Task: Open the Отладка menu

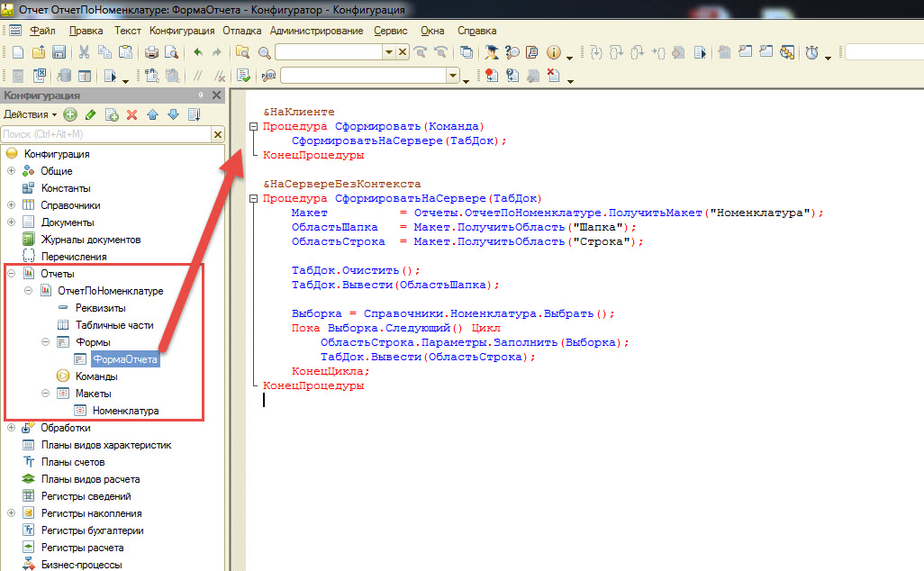Action: point(241,31)
